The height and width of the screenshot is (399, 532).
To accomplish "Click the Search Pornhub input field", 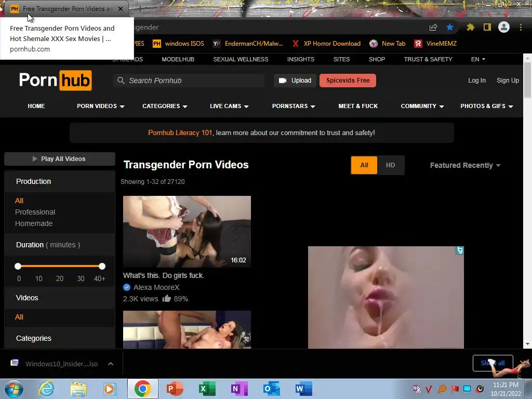I will (189, 81).
